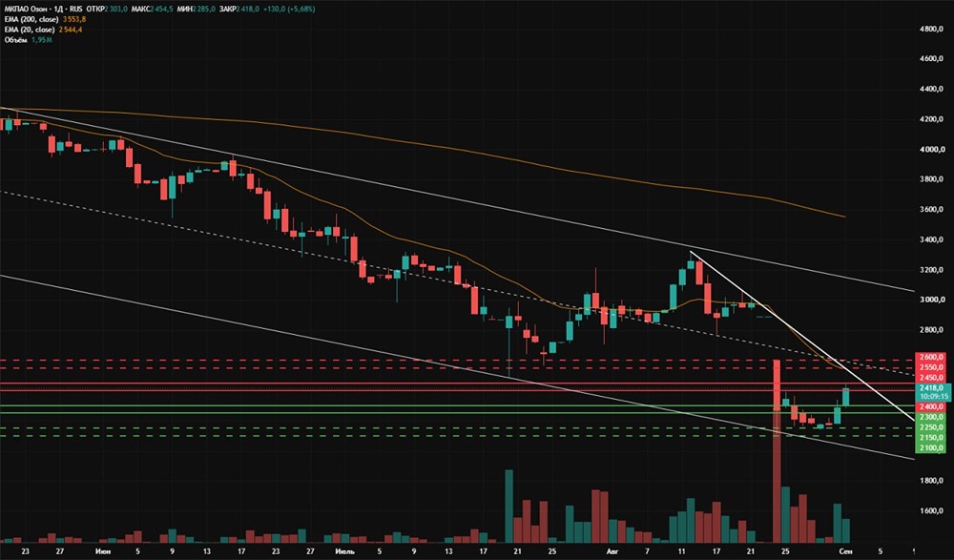Image resolution: width=954 pixels, height=560 pixels.
Task: Click the 4600,0 price axis tick
Action: pyautogui.click(x=931, y=59)
